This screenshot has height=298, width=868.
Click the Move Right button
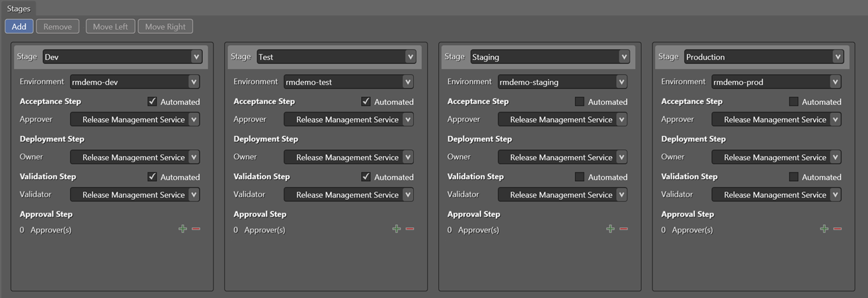(x=167, y=26)
